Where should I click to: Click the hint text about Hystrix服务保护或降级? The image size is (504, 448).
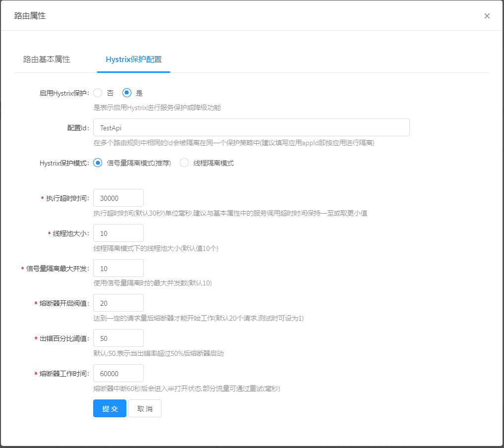pos(157,108)
